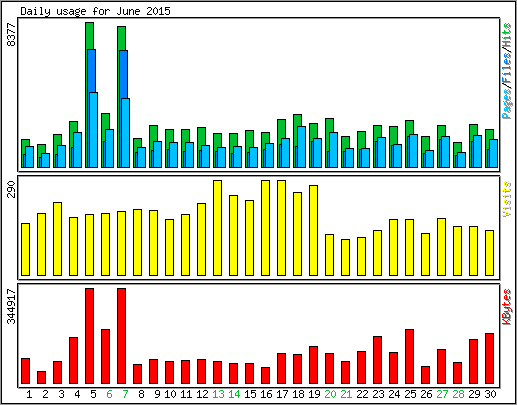The width and height of the screenshot is (517, 405).
Task: Select day 19 on the bottom axis
Action: [314, 394]
